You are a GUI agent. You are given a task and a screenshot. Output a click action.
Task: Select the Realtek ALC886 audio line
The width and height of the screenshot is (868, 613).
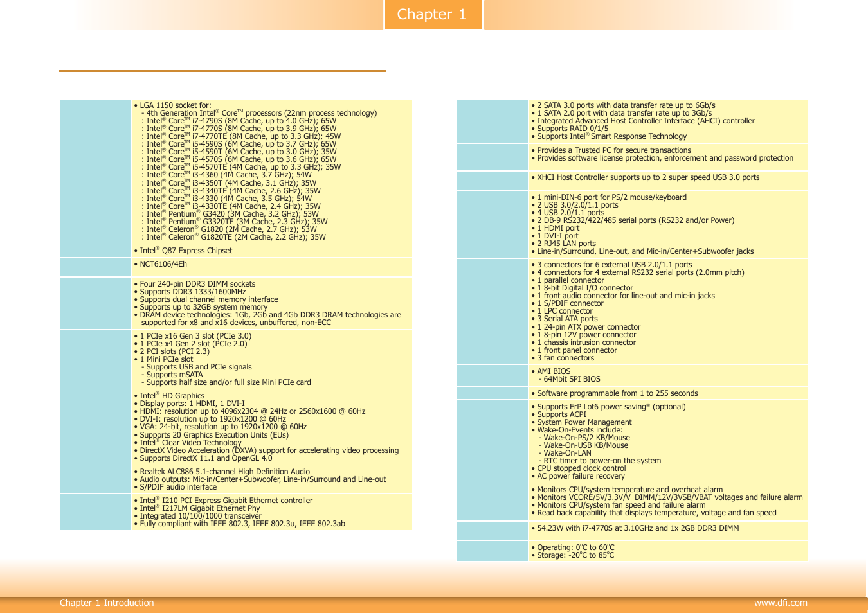pyautogui.click(x=222, y=472)
